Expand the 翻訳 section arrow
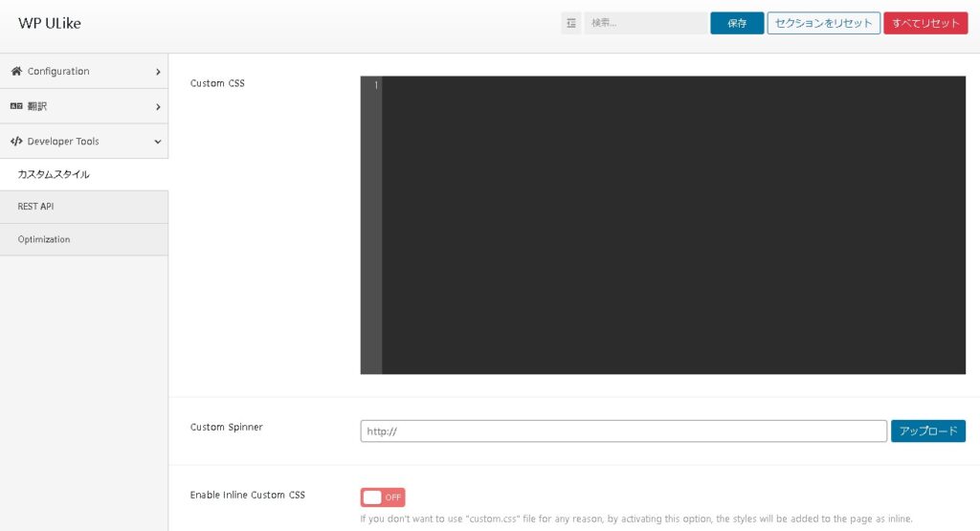The width and height of the screenshot is (980, 531). pos(158,107)
